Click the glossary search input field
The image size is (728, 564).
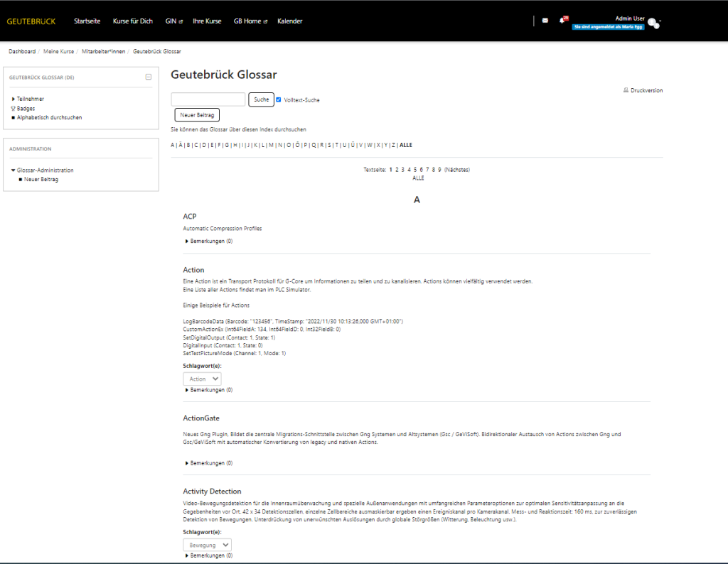(x=208, y=99)
